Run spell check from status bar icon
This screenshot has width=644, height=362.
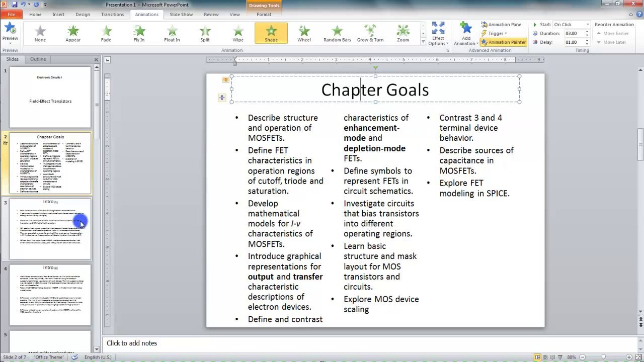click(x=75, y=357)
